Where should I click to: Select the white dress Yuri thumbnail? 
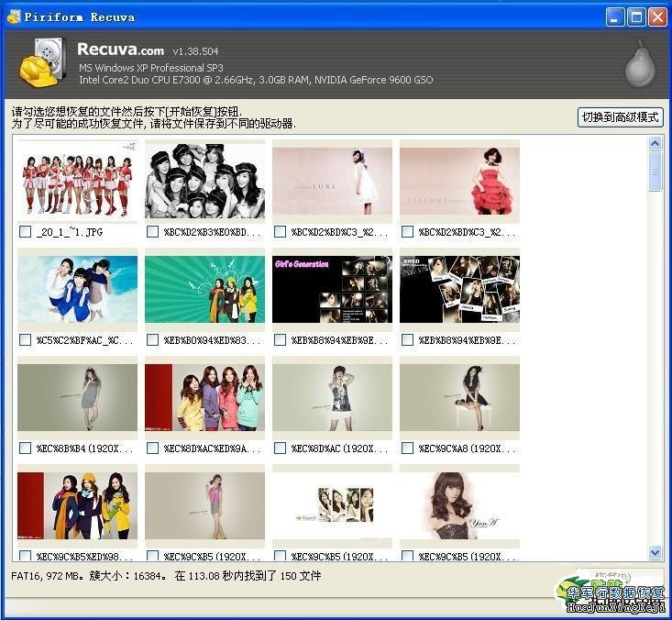(x=332, y=180)
